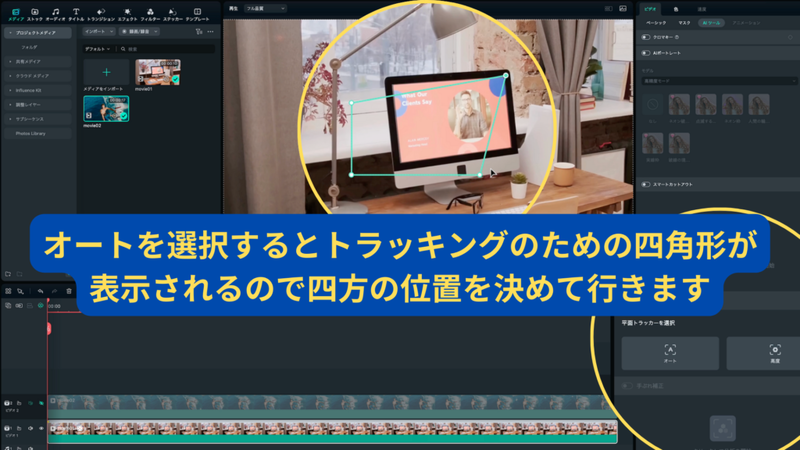This screenshot has height=450, width=800.
Task: Select the movie02 surfer thumbnail
Action: click(x=106, y=109)
